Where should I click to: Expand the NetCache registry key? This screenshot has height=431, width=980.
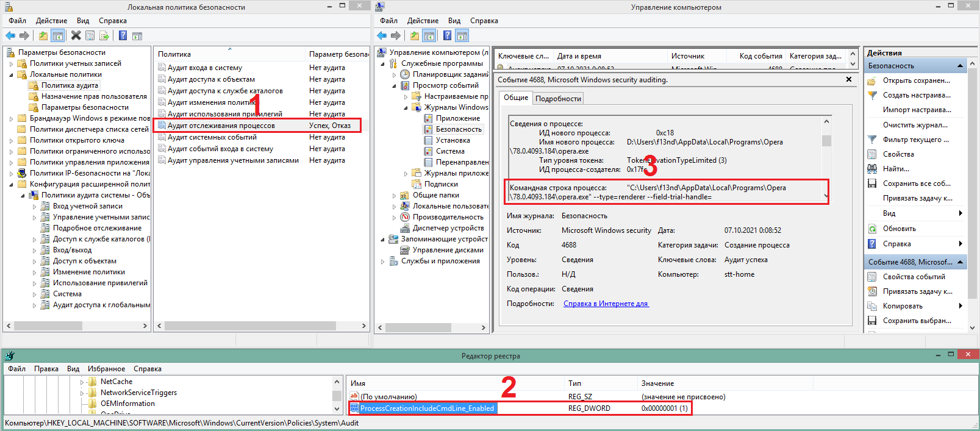point(82,382)
